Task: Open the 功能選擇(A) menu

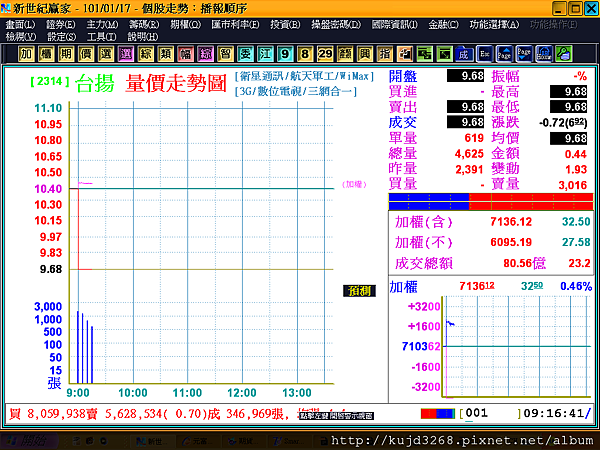Action: 494,24
